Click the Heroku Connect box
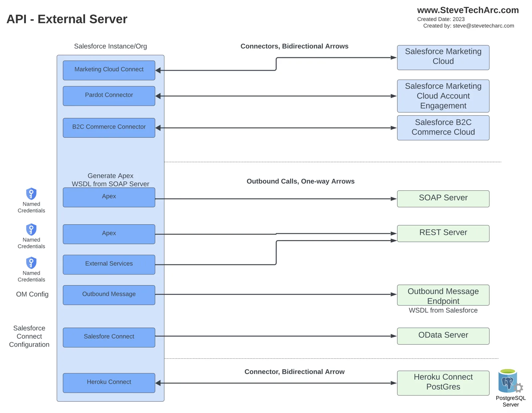This screenshot has height=413, width=532. point(109,383)
